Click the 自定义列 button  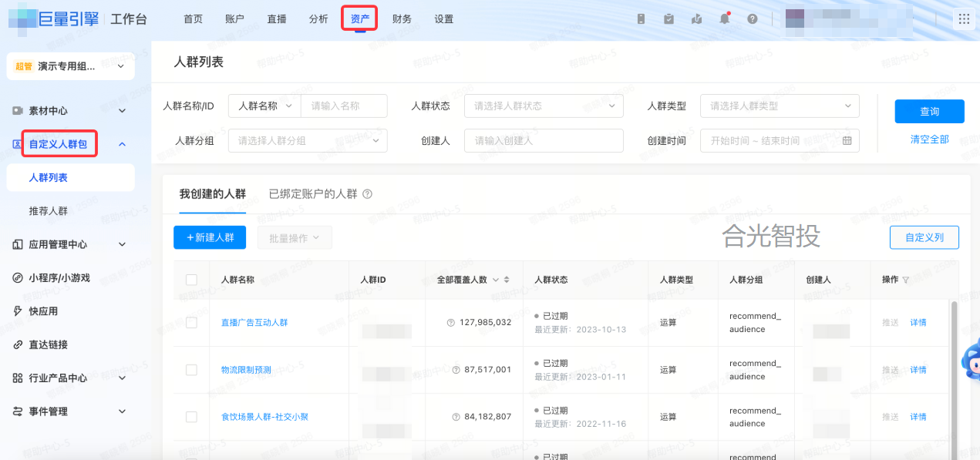pyautogui.click(x=924, y=238)
